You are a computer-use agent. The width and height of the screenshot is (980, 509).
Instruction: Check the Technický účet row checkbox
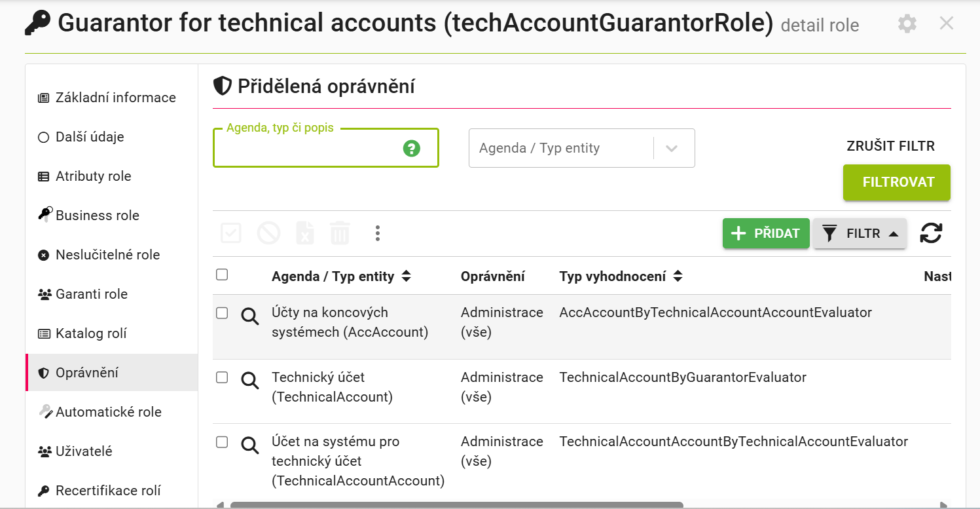[x=222, y=377]
